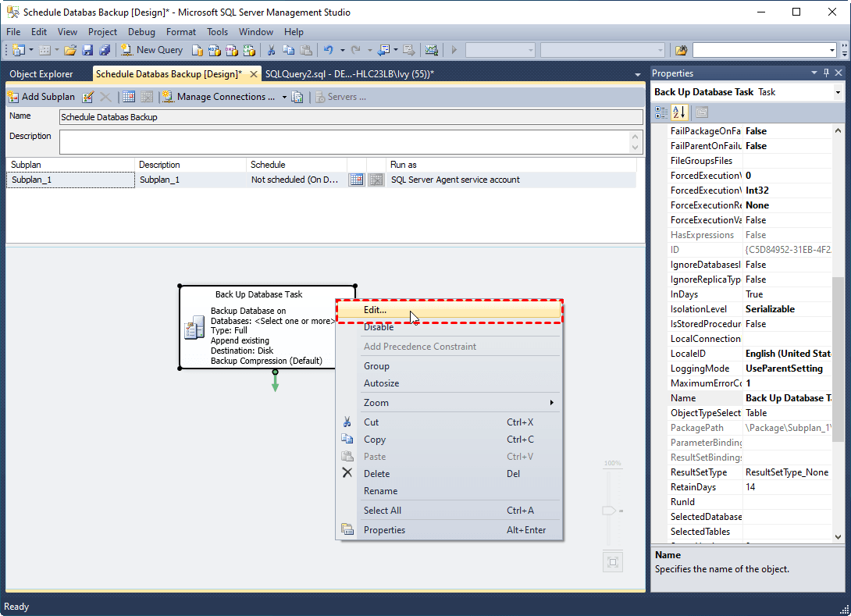Click the New Query button
The image size is (851, 616).
[x=151, y=50]
